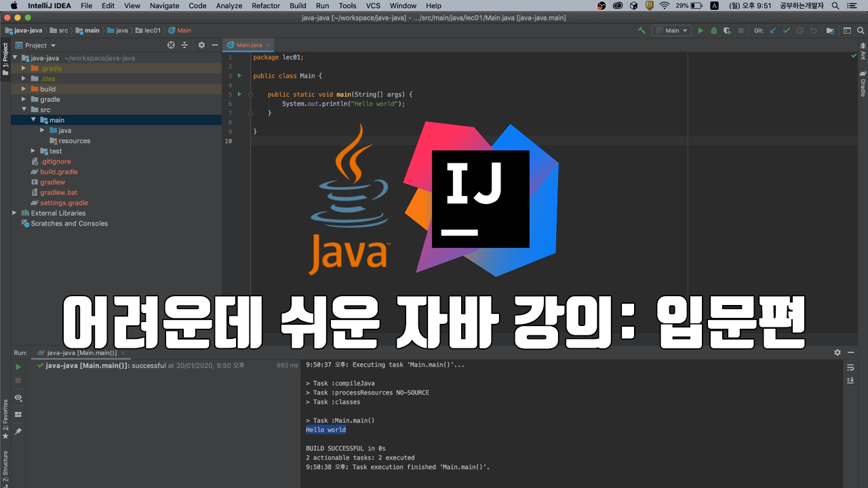Click src in the breadcrumb bar
Screen dimensions: 868x488
point(59,30)
